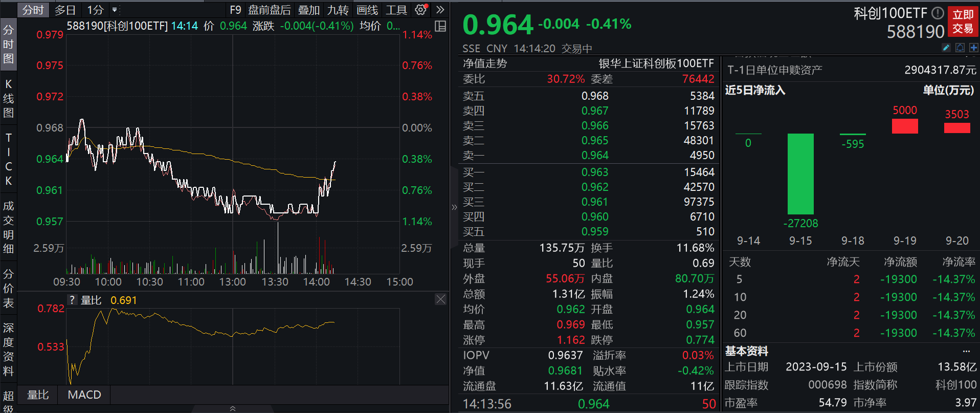The width and height of the screenshot is (980, 413).
Task: Switch to the 量比 indicator tab
Action: tap(38, 395)
